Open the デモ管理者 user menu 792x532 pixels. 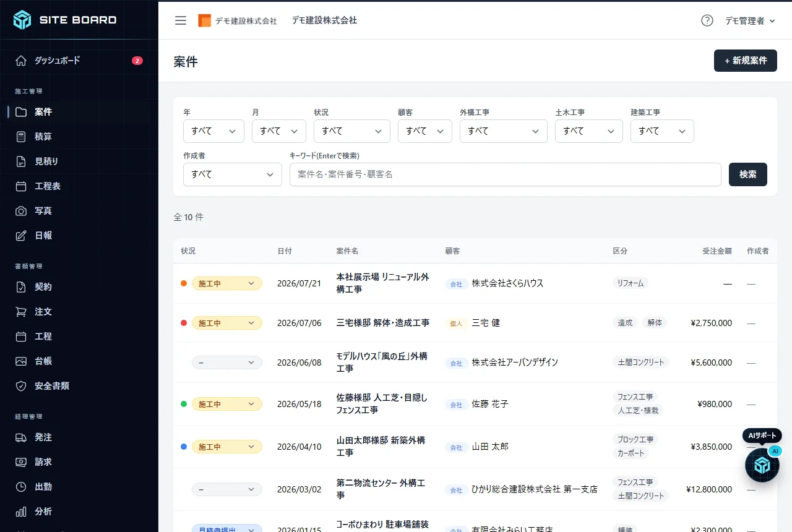coord(750,21)
